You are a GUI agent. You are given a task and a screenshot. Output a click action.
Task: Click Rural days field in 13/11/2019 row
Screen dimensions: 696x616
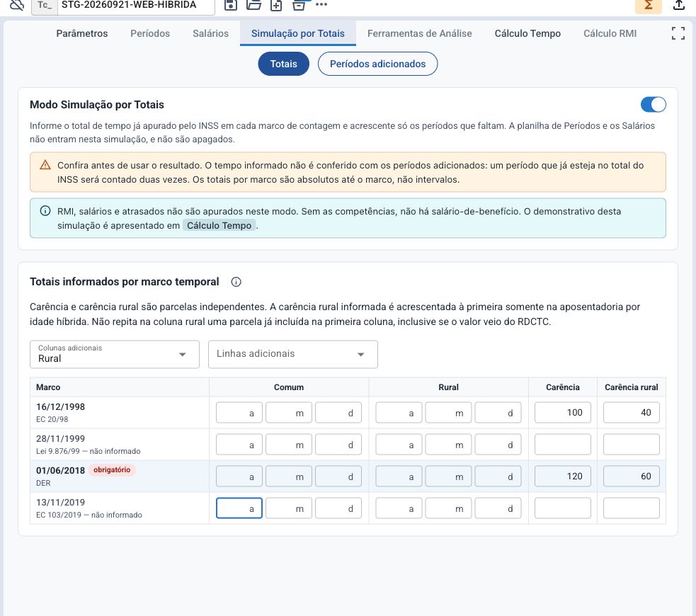coord(498,508)
